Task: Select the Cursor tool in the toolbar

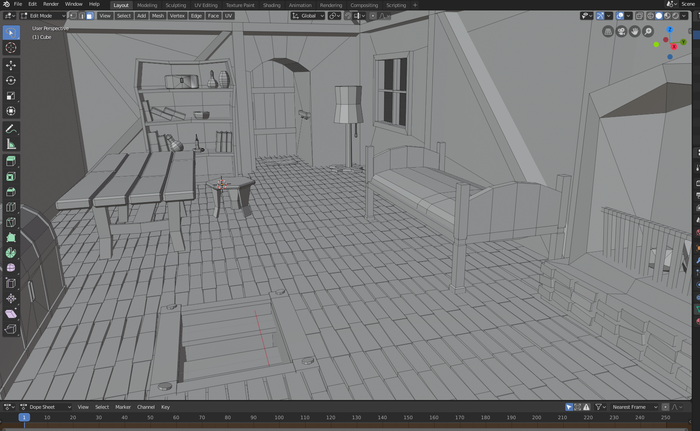Action: [11, 47]
